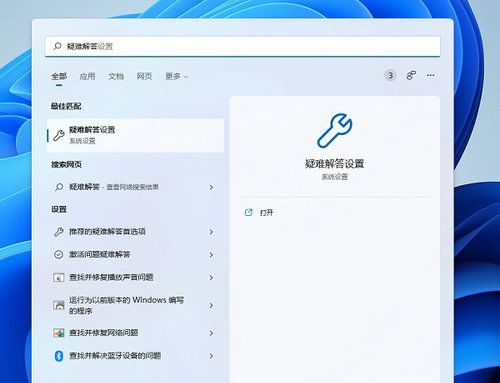This screenshot has height=383, width=500.
Task: Click magnifier icon of the 疑难解答 web result
Action: point(59,187)
